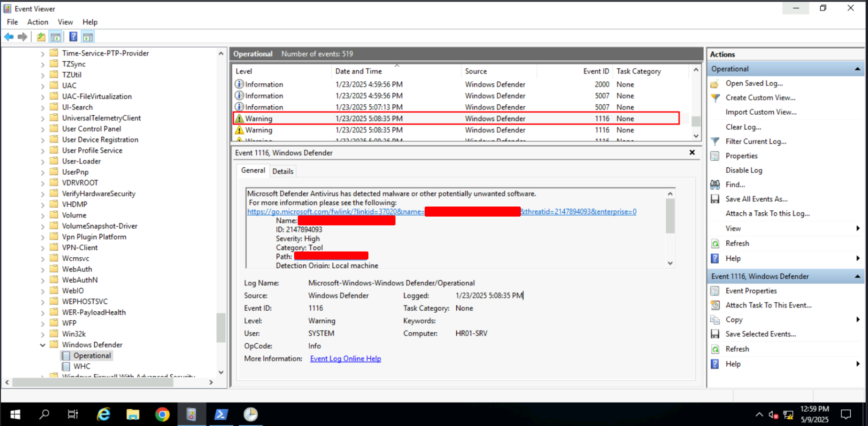Click the Properties icon under Operational actions
Viewport: 868px width, 426px height.
[x=715, y=156]
